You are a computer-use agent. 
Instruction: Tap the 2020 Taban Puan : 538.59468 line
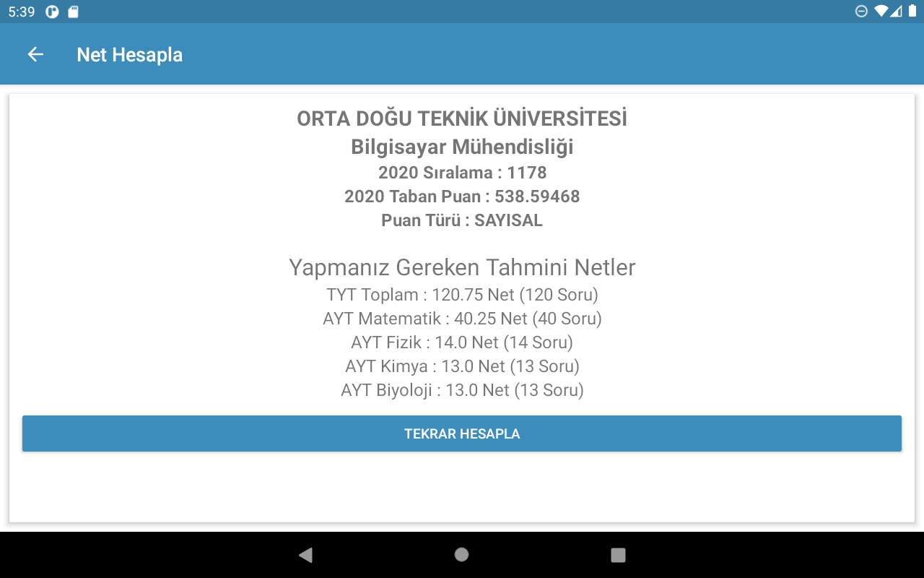coord(462,197)
